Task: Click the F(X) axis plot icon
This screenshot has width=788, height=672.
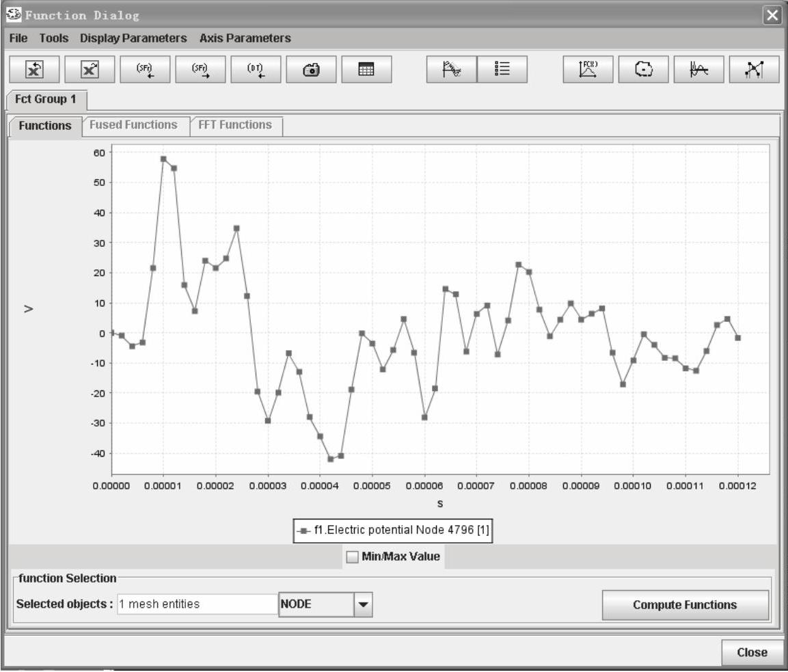Action: 588,69
